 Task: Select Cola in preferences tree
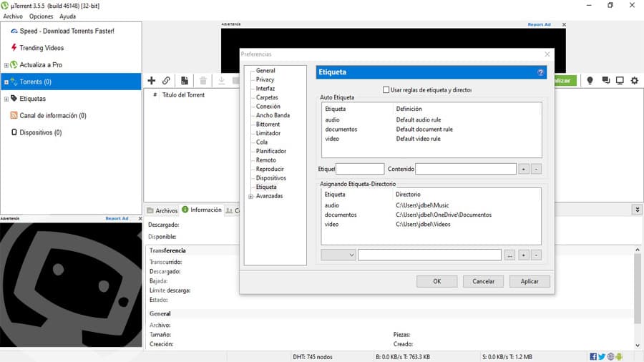point(262,142)
